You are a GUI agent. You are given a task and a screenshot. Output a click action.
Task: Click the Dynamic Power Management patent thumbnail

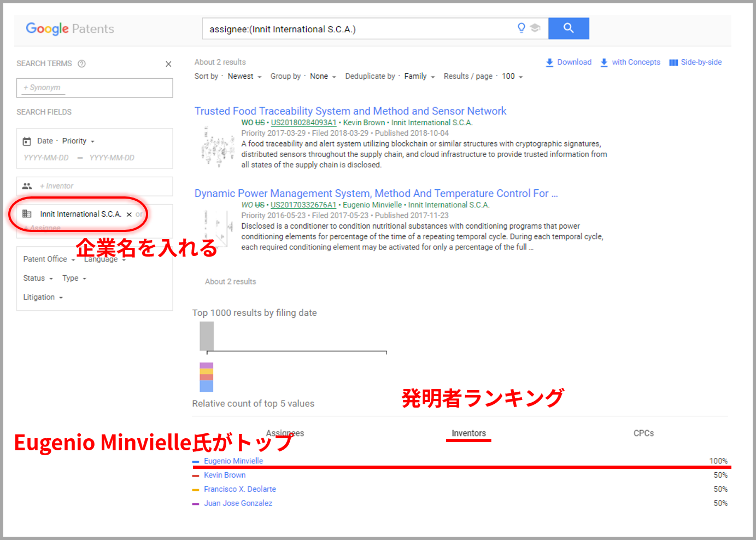(x=218, y=228)
